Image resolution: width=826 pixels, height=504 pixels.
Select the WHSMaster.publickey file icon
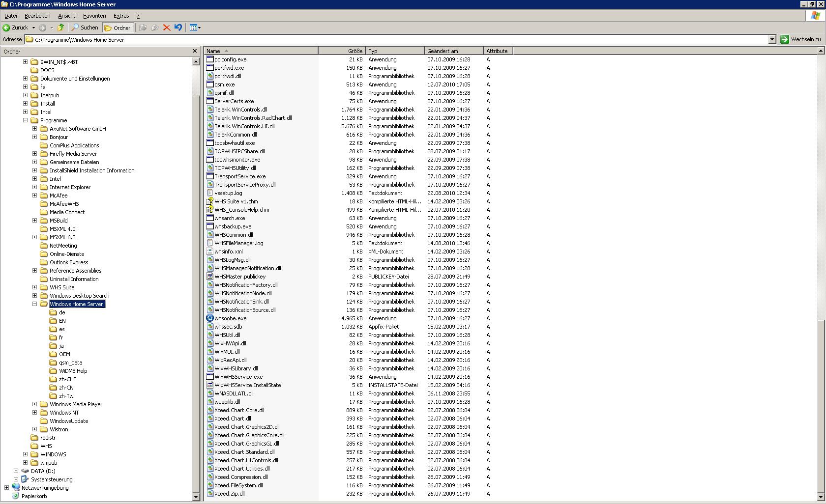point(210,277)
